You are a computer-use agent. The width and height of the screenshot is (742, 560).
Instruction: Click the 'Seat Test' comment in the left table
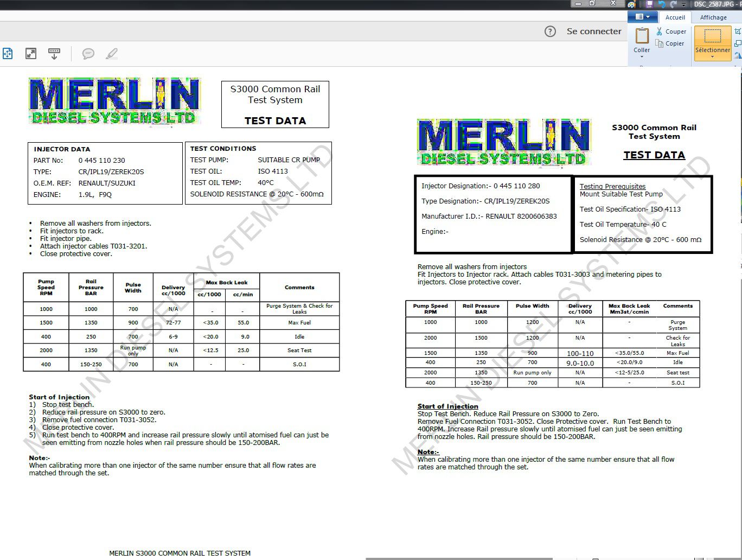(x=299, y=351)
